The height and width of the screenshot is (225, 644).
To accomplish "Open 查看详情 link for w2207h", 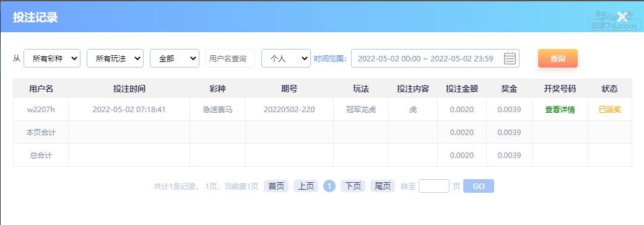I will tap(560, 110).
